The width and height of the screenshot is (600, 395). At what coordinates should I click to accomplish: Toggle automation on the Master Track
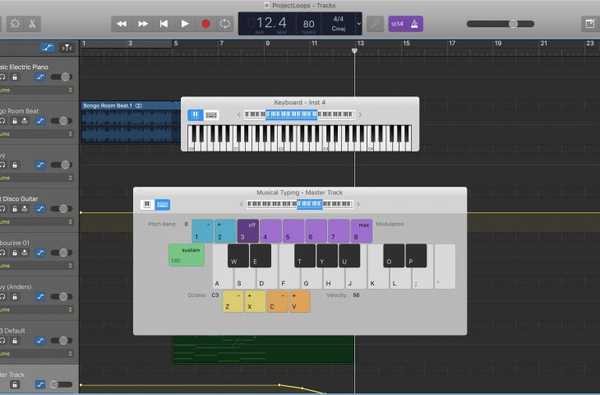(40, 384)
